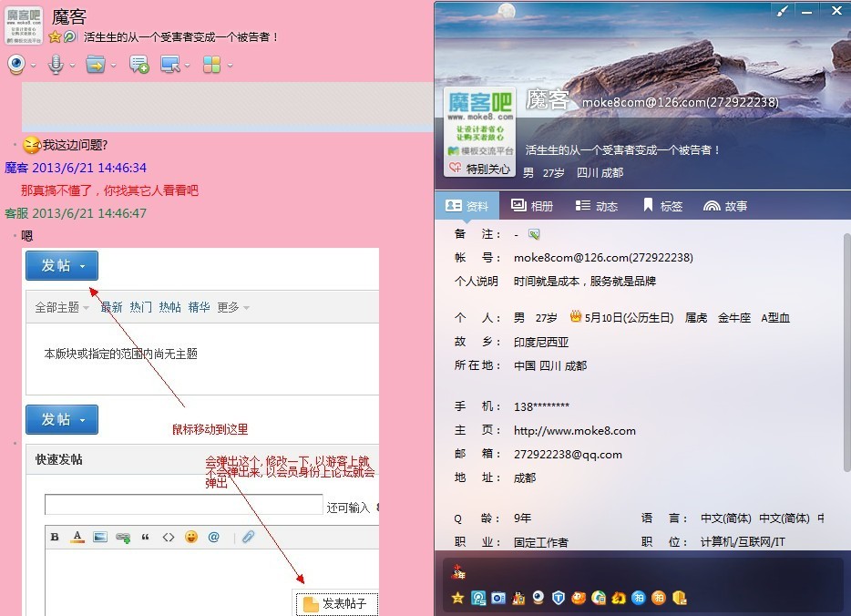Click the Qzone star icon in profile footer
Viewport: 851px width, 616px height.
point(457,598)
